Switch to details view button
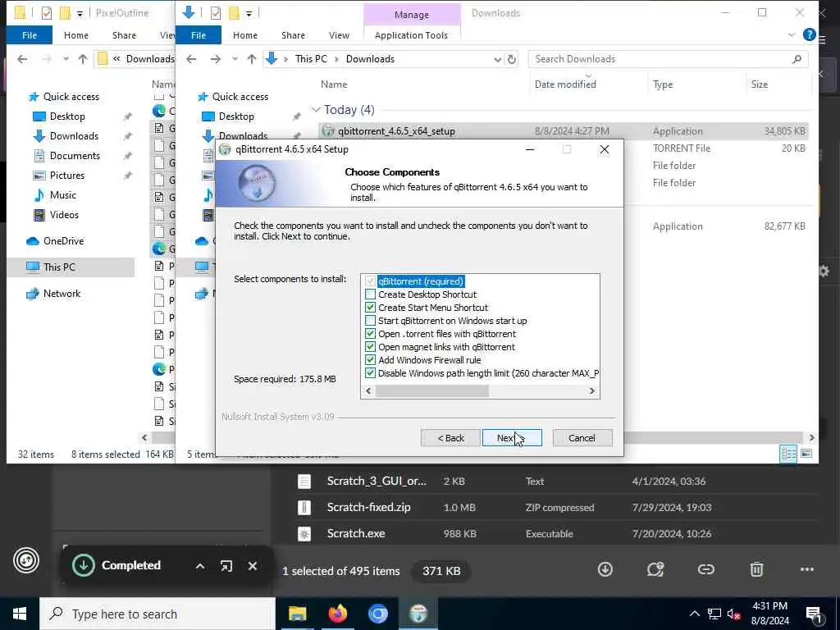The image size is (840, 630). (788, 454)
